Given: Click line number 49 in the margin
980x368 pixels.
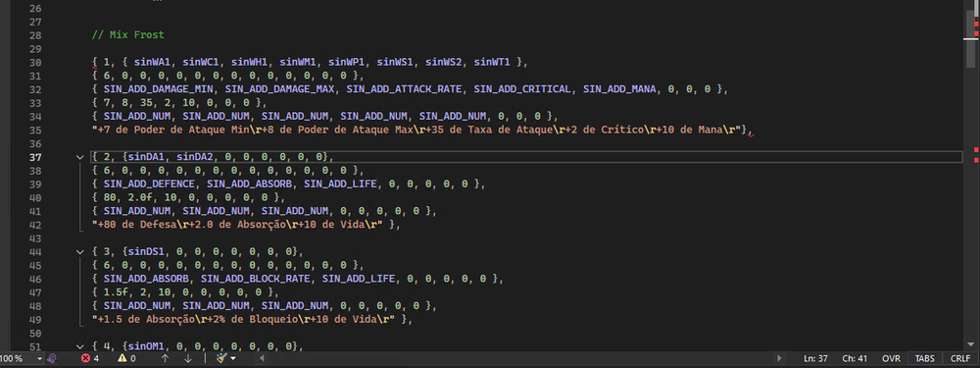Looking at the screenshot, I should coord(35,319).
